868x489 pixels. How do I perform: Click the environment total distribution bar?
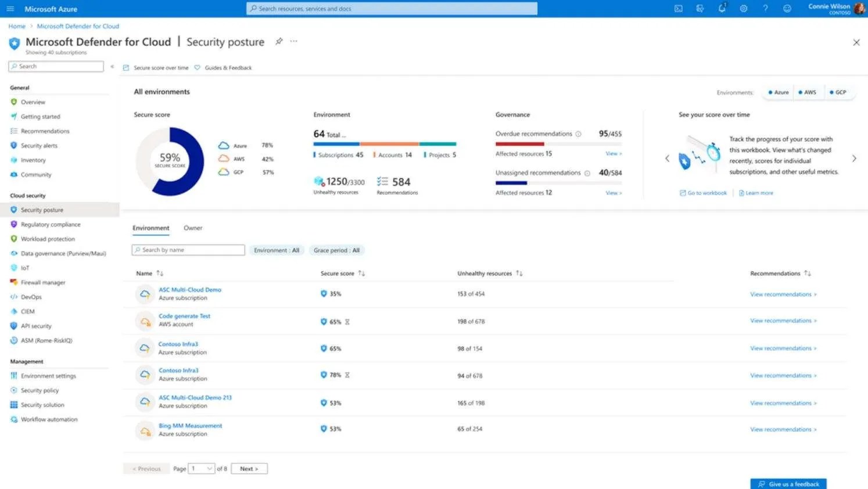coord(385,144)
